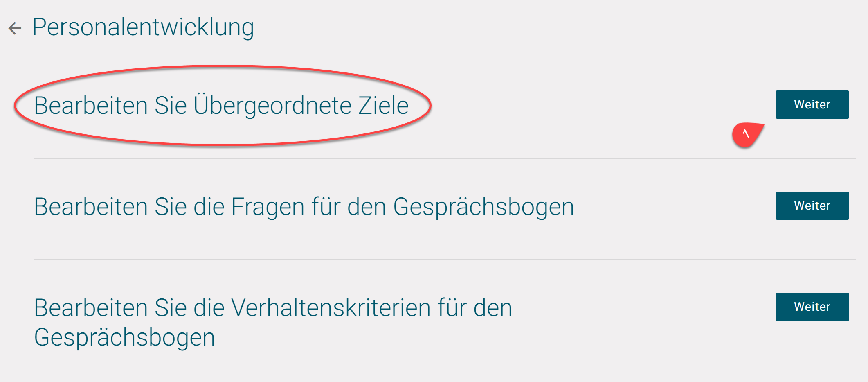This screenshot has height=382, width=868.
Task: Click the pointed tip of the red marker
Action: [762, 125]
